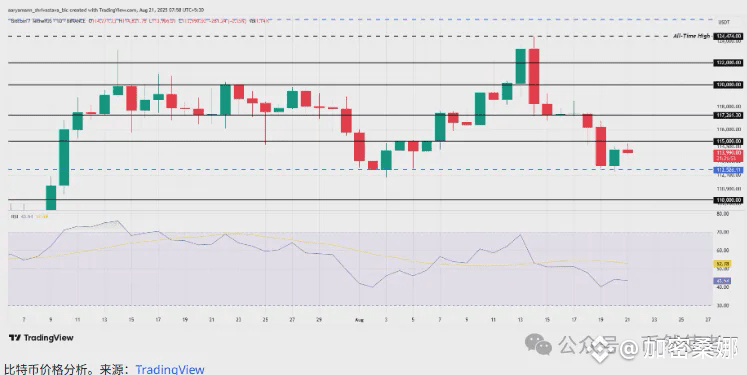This screenshot has height=375, width=747.
Task: Click the TradingView logo below the chart
Action: (41, 338)
